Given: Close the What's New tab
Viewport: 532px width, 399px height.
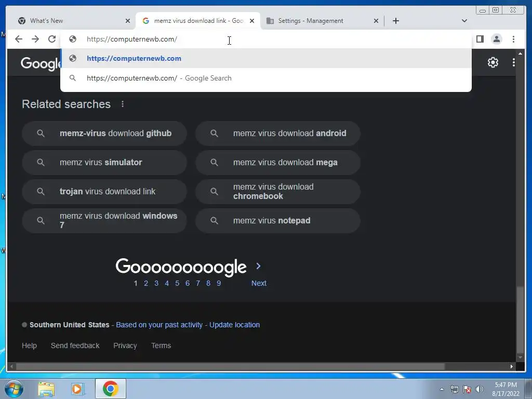Looking at the screenshot, I should pos(128,21).
